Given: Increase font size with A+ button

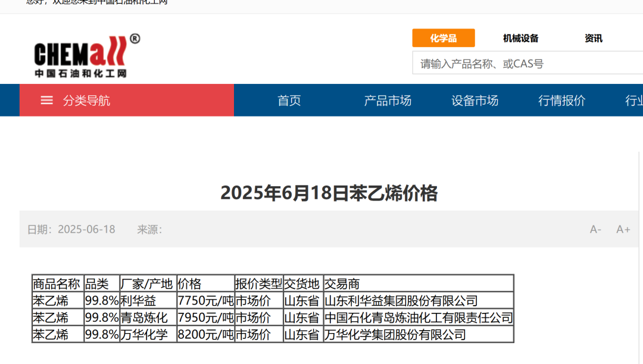Looking at the screenshot, I should click(x=623, y=230).
